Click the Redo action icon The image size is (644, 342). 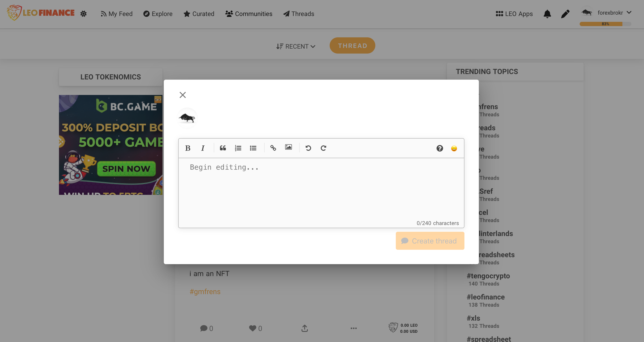[323, 148]
